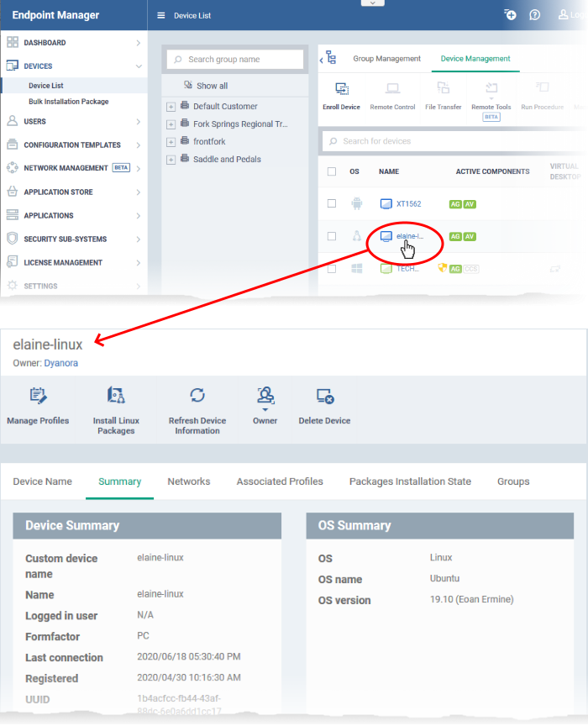Click the Windows OS icon in TECH... row

356,269
